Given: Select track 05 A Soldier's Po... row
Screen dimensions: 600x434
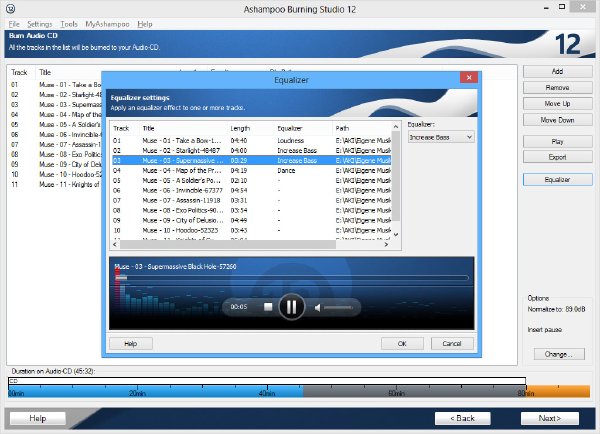Looking at the screenshot, I should point(252,180).
